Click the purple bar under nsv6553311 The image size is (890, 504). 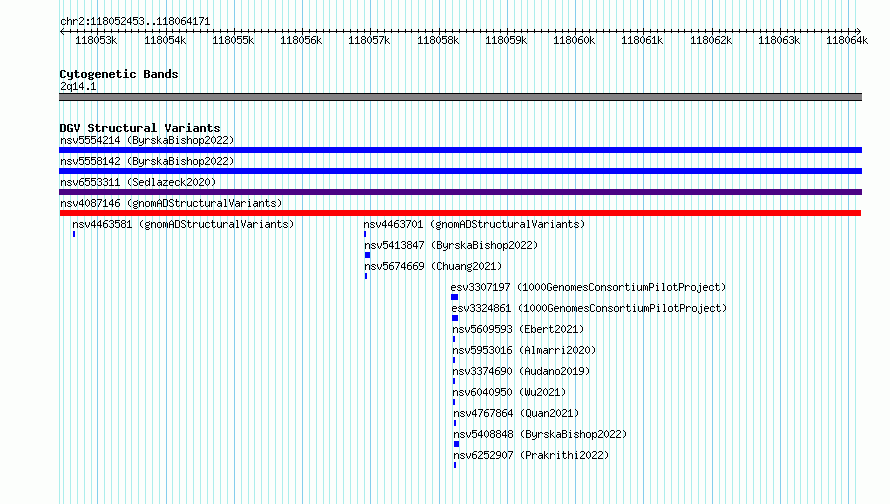click(x=460, y=192)
